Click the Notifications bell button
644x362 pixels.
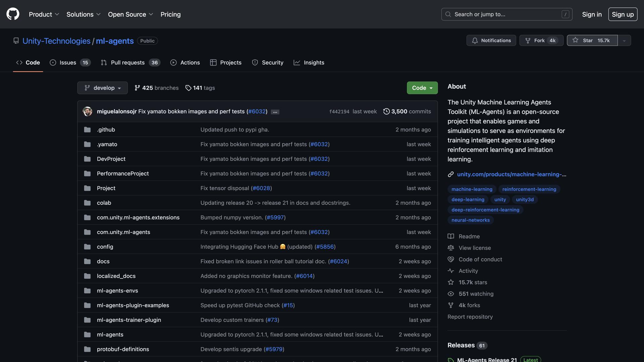point(491,41)
